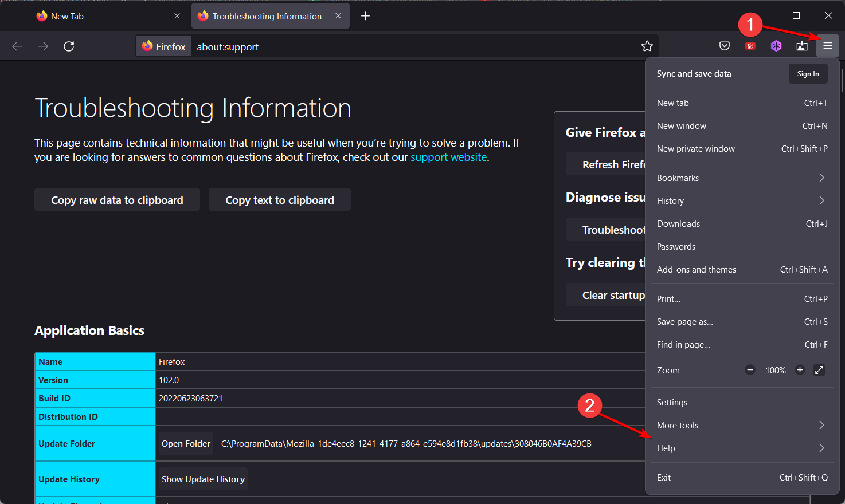Open Settings from the menu
The image size is (845, 504).
tap(742, 403)
